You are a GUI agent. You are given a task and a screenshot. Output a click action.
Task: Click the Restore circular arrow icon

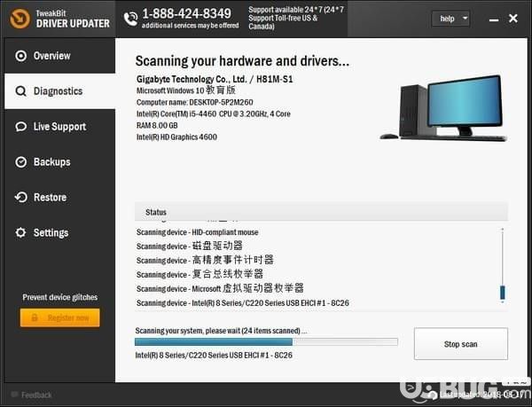tap(20, 198)
